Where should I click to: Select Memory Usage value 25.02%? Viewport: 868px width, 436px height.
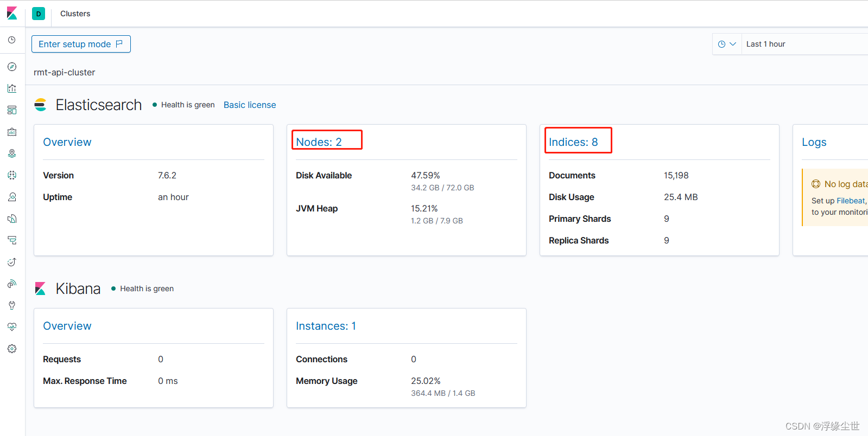[x=426, y=381]
